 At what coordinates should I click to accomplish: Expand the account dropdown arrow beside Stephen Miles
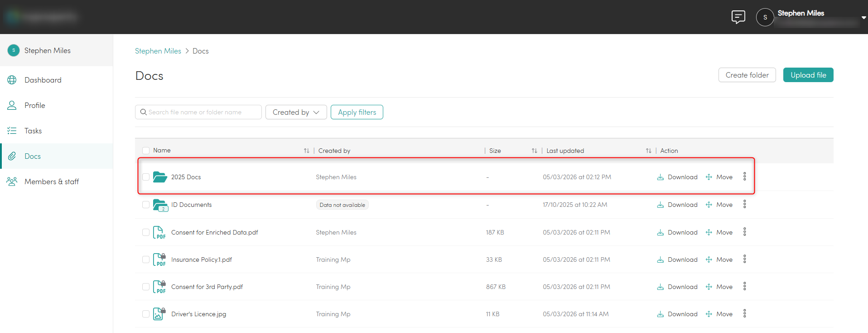point(863,18)
